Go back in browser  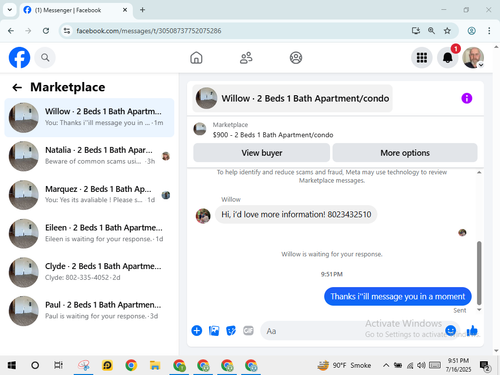[x=11, y=31]
